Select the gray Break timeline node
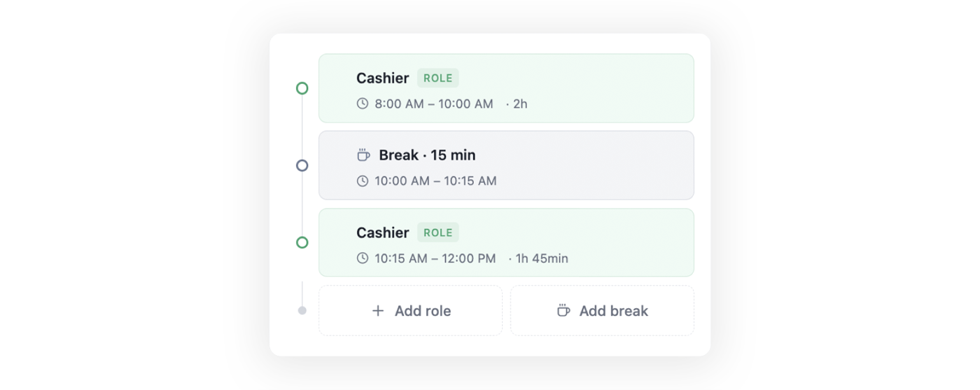The width and height of the screenshot is (980, 390). pos(302,165)
